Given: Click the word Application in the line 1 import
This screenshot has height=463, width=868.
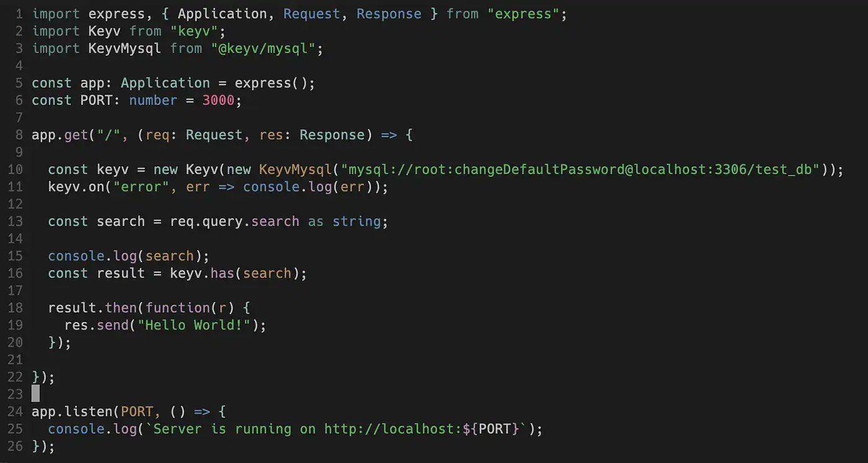Looking at the screenshot, I should click(223, 14).
